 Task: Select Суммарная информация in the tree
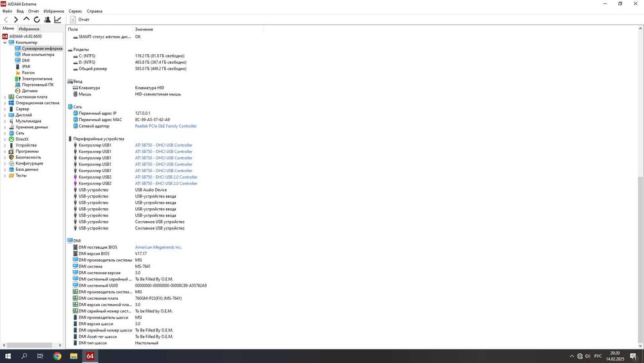click(x=39, y=48)
